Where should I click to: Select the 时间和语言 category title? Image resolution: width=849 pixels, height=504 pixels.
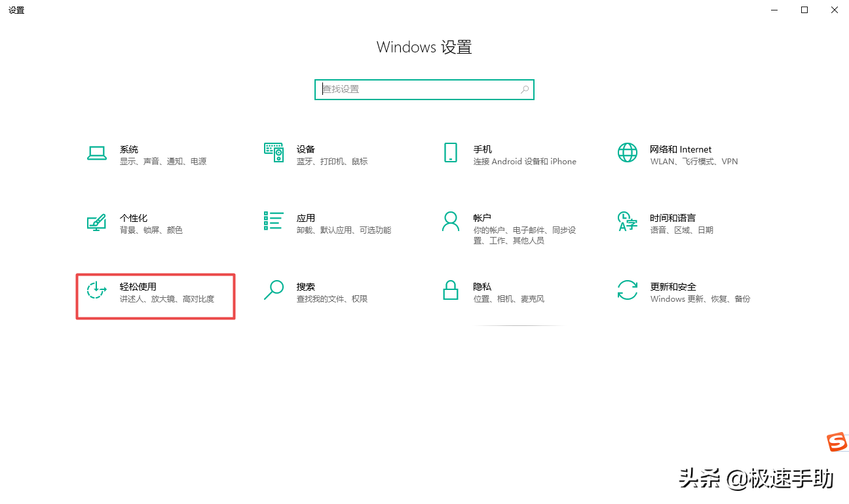(x=673, y=218)
